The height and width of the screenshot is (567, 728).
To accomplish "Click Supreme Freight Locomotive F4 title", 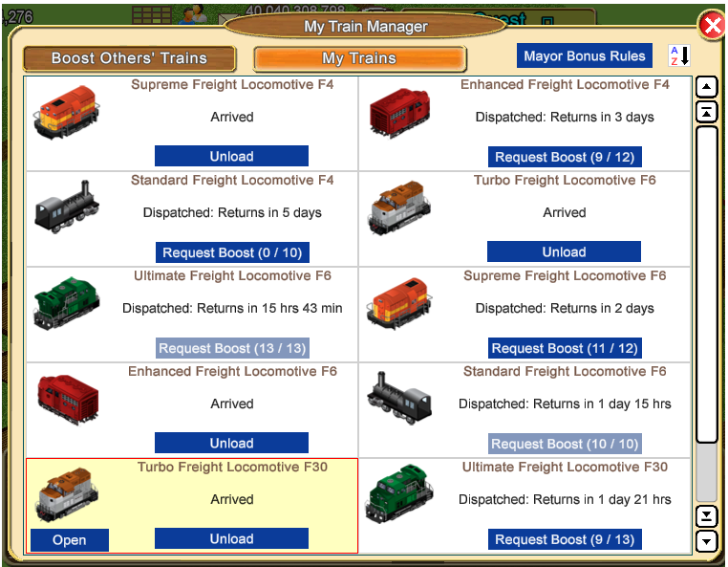I will click(232, 84).
